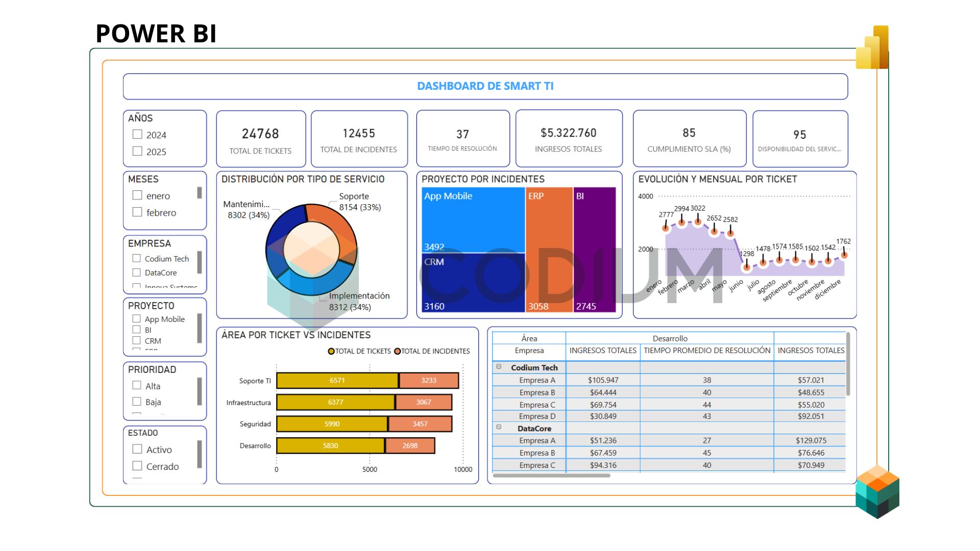Tick the Codium Tech company checkbox
The width and height of the screenshot is (980, 551).
pyautogui.click(x=137, y=259)
